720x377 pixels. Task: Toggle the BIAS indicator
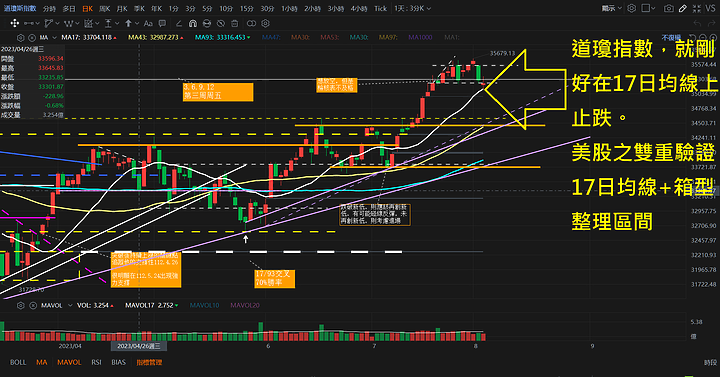click(118, 362)
